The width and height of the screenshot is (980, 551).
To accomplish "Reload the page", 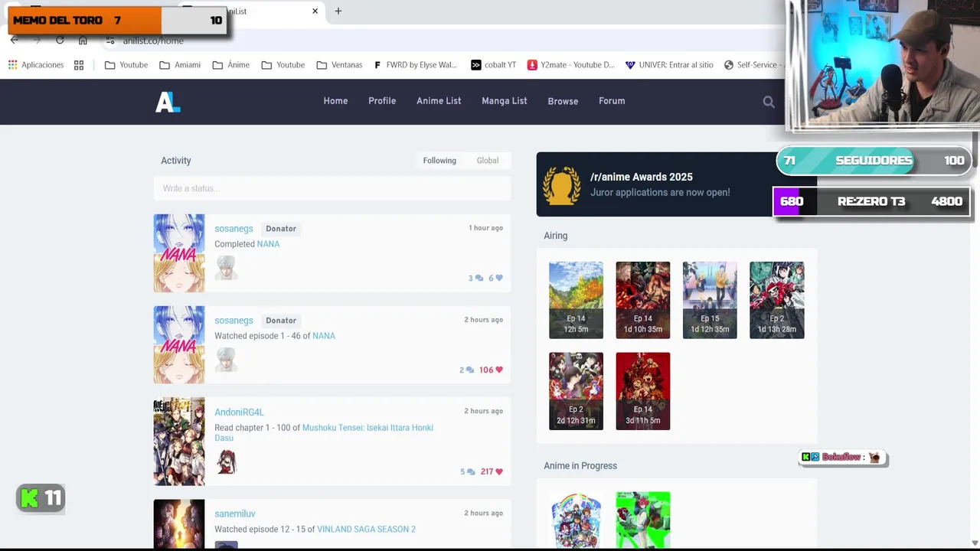I will pyautogui.click(x=60, y=41).
